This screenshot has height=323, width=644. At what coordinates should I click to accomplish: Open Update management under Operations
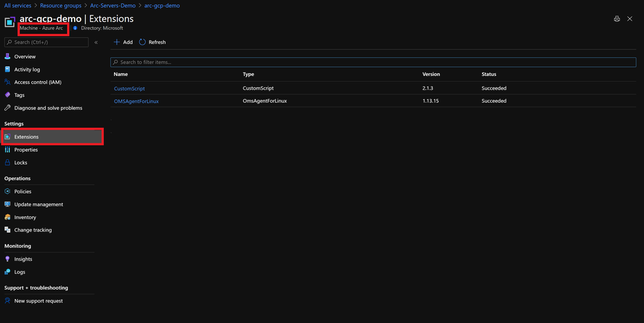point(39,204)
